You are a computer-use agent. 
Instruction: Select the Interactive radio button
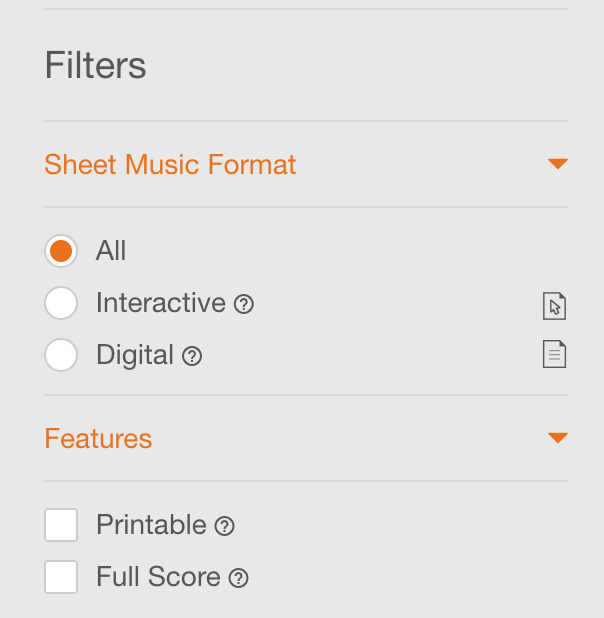61,303
